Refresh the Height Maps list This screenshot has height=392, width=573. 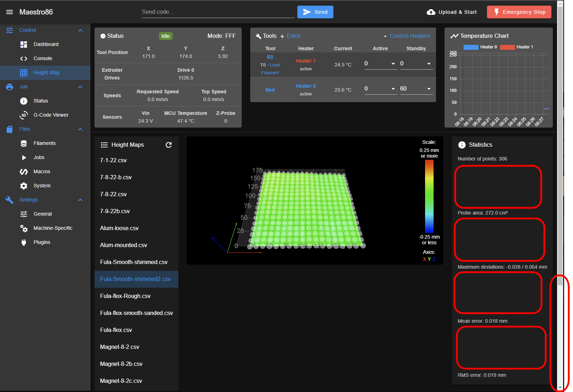168,145
